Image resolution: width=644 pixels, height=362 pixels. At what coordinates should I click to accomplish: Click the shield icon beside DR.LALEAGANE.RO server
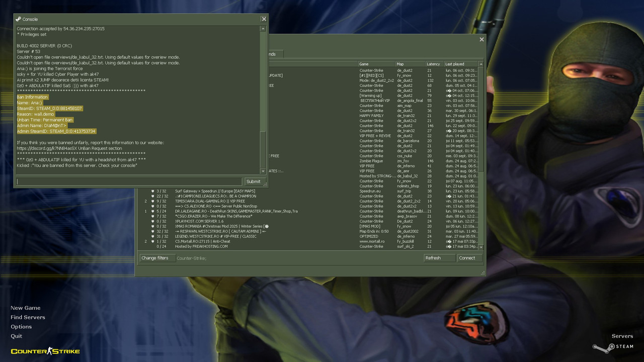pyautogui.click(x=152, y=211)
